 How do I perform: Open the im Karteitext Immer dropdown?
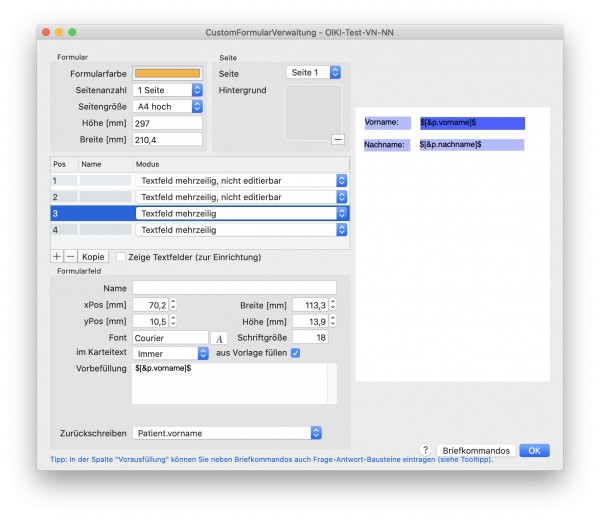coord(171,353)
